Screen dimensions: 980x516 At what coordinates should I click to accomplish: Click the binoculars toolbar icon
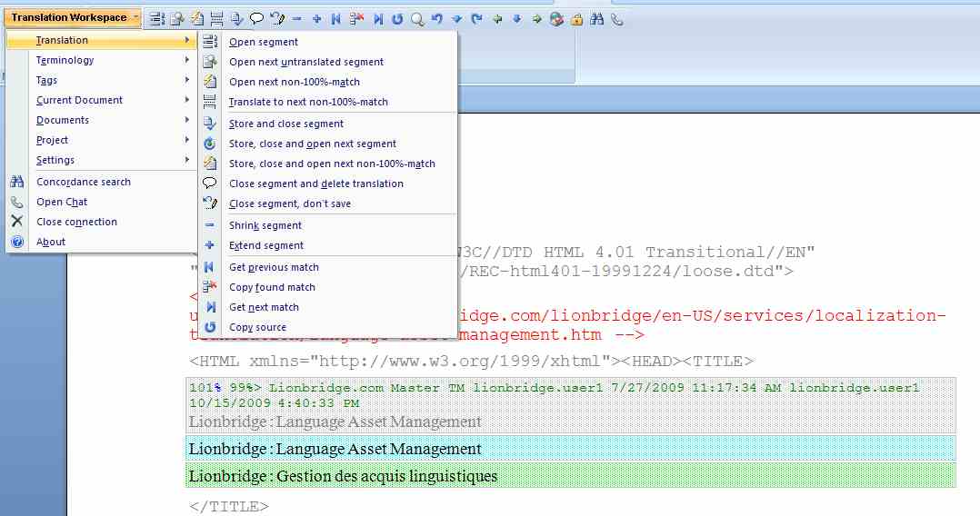point(597,19)
